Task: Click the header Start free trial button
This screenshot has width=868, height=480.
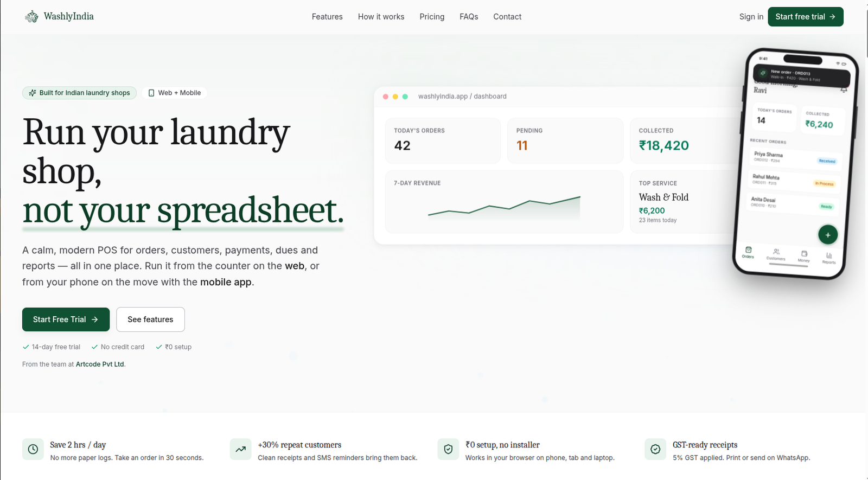Action: (806, 17)
